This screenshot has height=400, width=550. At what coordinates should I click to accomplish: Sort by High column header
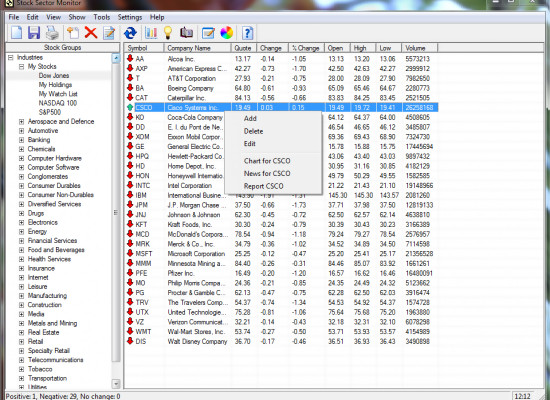tap(363, 48)
